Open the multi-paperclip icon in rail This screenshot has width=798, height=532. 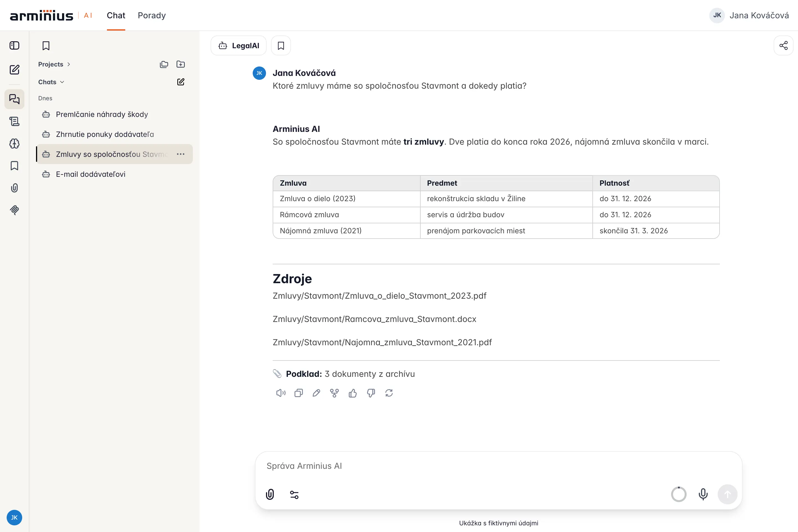tap(14, 210)
